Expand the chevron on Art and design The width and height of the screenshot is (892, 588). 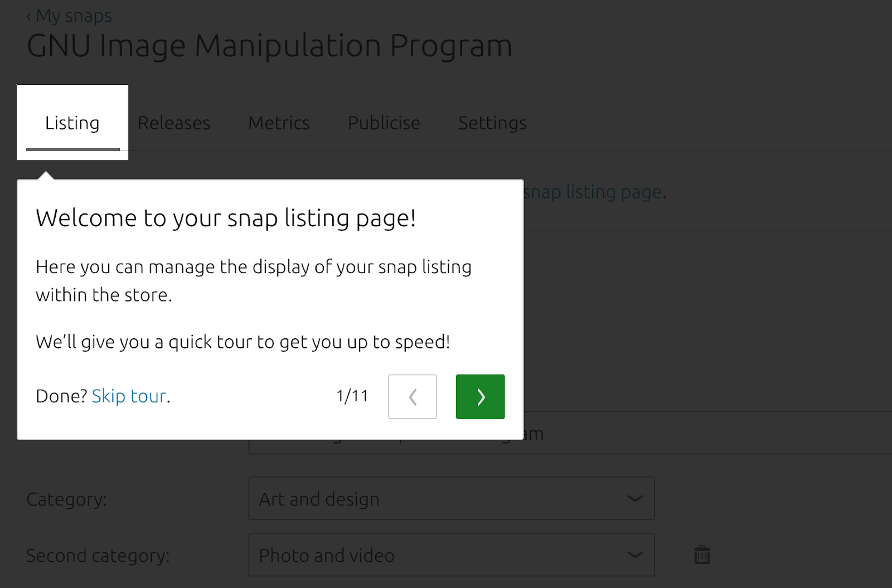pyautogui.click(x=635, y=498)
